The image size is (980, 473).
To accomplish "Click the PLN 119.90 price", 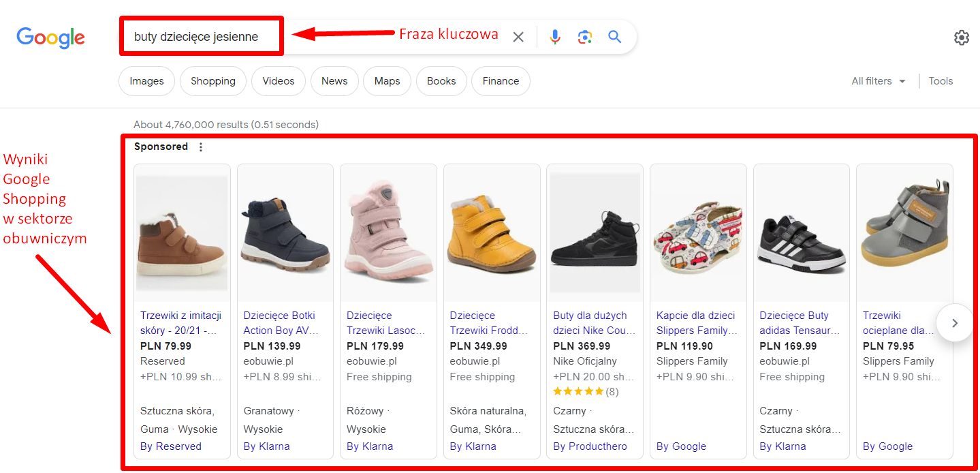I will point(684,346).
